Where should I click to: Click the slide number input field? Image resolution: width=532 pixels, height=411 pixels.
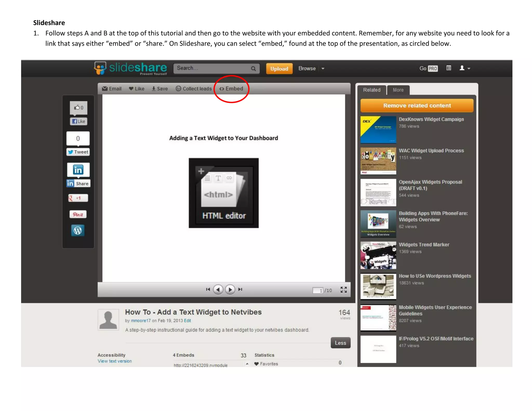(x=318, y=290)
